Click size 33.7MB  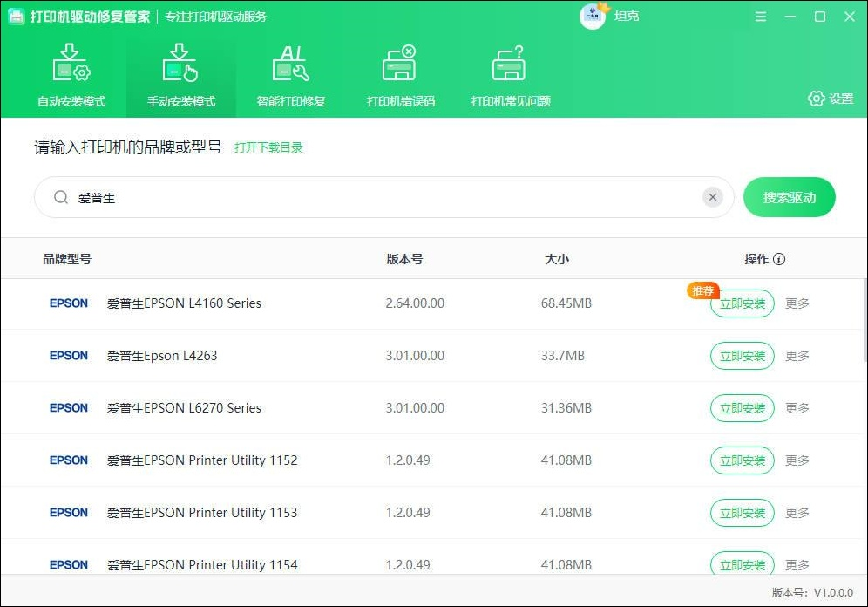tap(562, 356)
